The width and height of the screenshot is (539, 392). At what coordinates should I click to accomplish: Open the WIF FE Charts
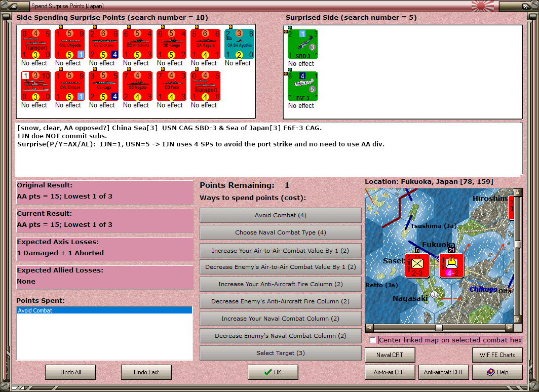point(497,355)
